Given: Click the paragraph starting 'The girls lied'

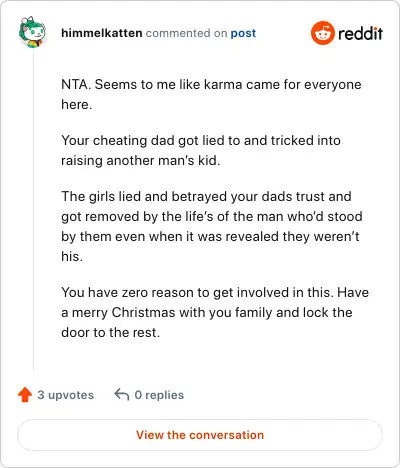Looking at the screenshot, I should (212, 226).
